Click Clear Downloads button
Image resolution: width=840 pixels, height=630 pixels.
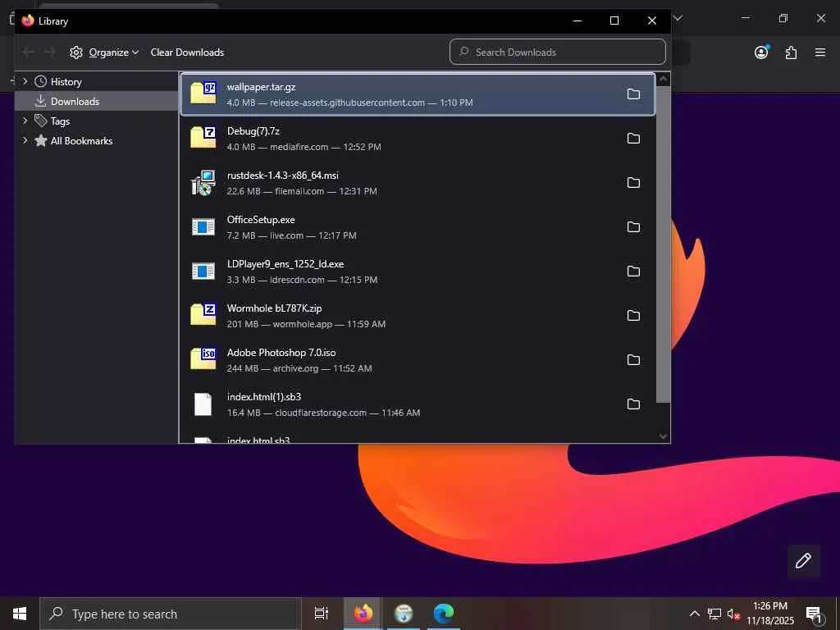click(x=187, y=52)
